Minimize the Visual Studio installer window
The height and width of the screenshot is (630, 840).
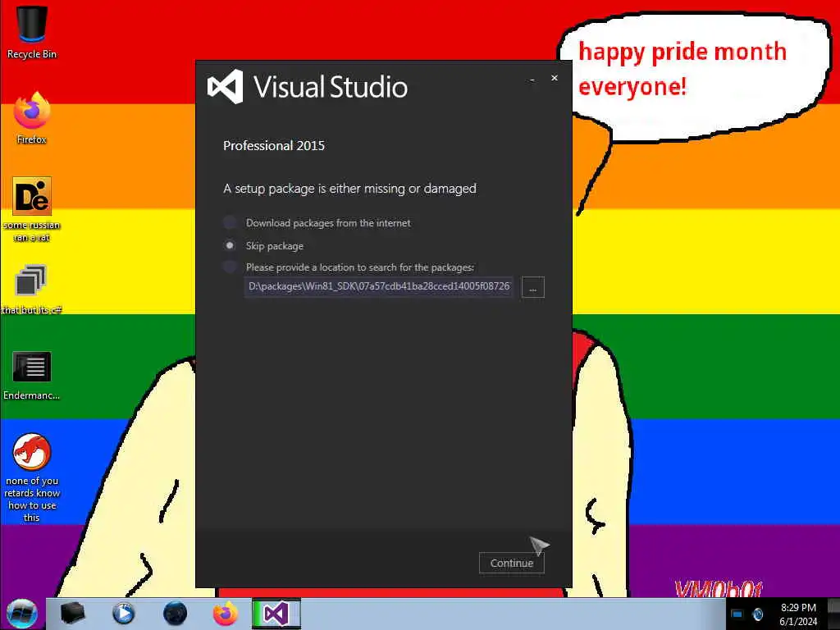532,79
